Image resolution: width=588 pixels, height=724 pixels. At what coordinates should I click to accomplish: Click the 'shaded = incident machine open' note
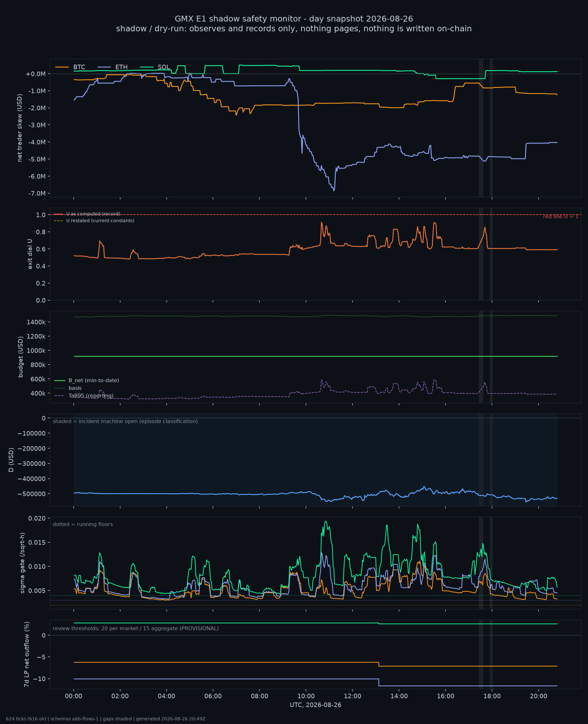[125, 421]
